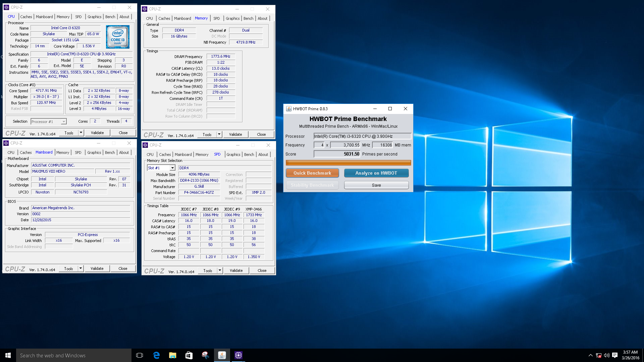Click the Intel Core i3 logo in CPU-Z

pos(118,37)
